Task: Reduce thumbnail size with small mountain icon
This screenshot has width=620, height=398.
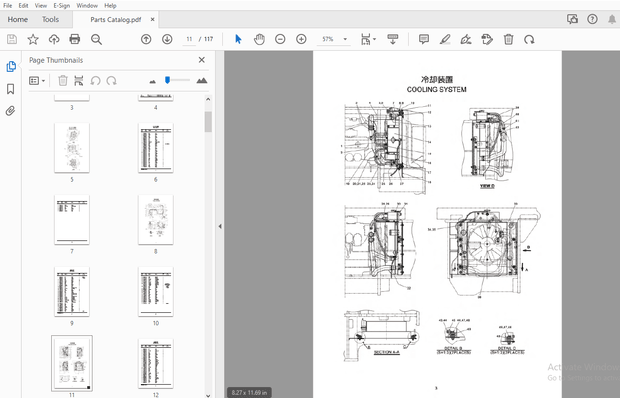Action: pos(153,81)
